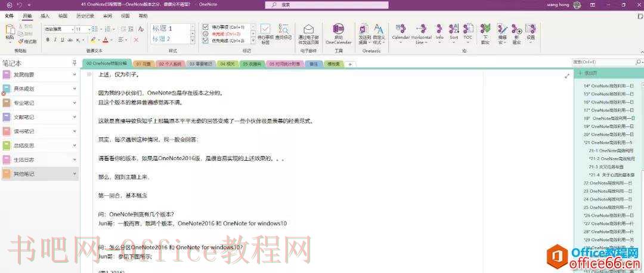
Task: Click the undo arrow in title bar
Action: coord(19,5)
